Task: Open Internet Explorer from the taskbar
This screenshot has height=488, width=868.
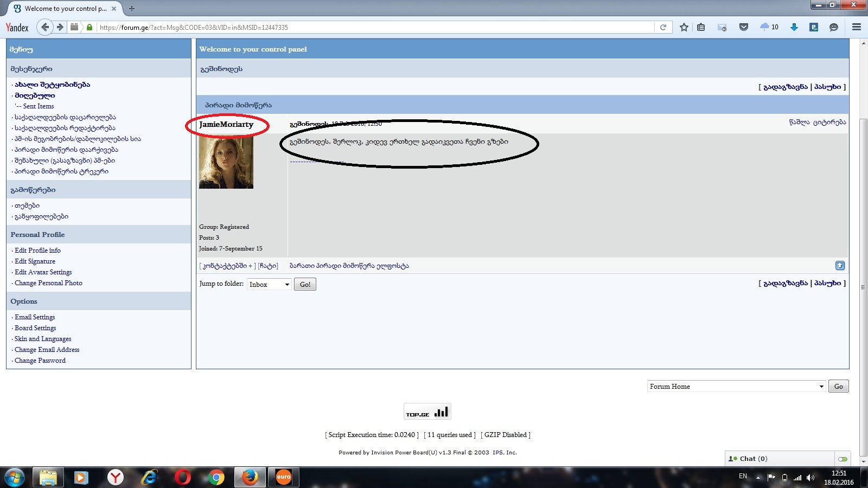Action: coord(149,478)
